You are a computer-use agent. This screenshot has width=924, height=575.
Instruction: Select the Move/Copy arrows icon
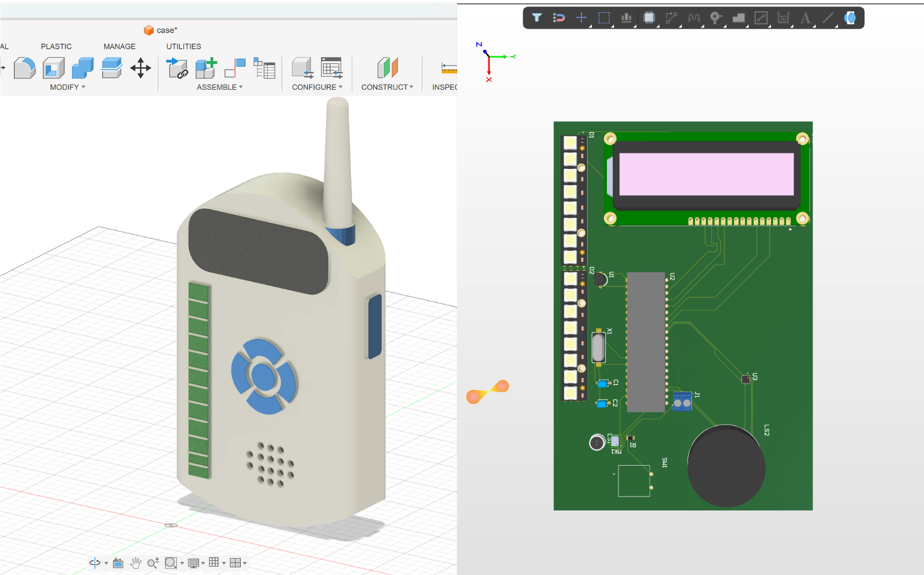(141, 68)
